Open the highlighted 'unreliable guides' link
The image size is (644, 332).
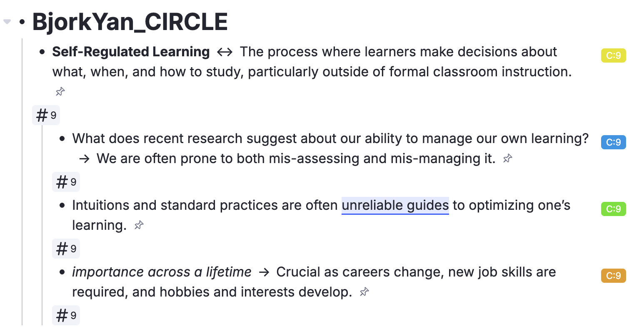pos(395,205)
